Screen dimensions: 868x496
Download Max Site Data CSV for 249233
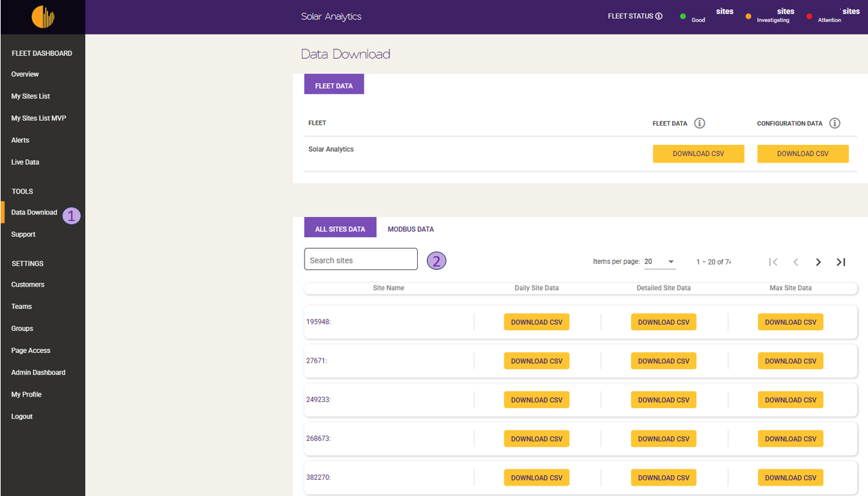(x=791, y=400)
